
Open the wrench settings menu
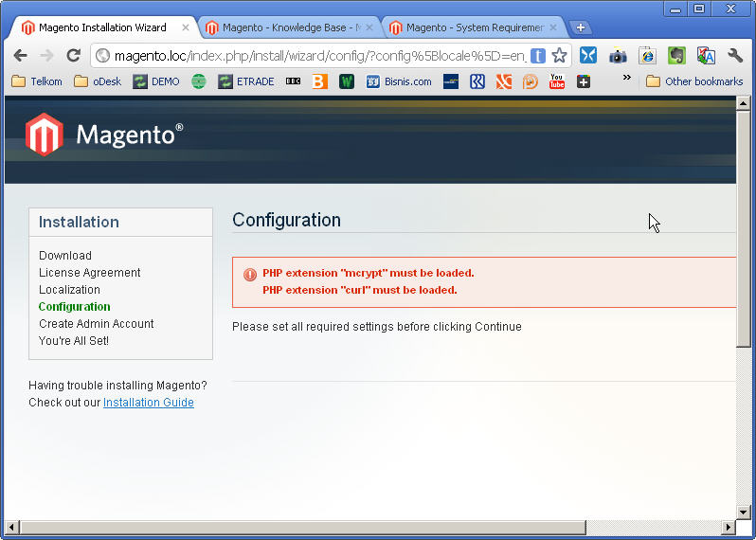tap(735, 56)
